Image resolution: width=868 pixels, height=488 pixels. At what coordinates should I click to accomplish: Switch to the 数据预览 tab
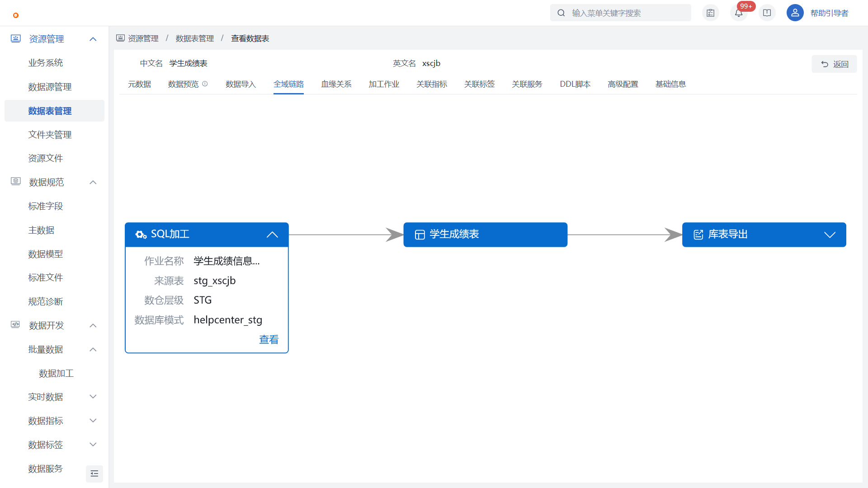point(183,84)
